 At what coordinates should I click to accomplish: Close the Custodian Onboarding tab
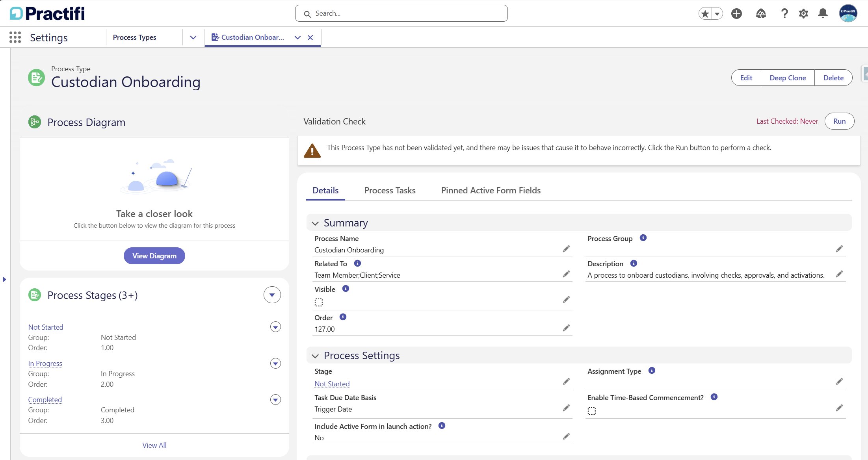pyautogui.click(x=310, y=37)
